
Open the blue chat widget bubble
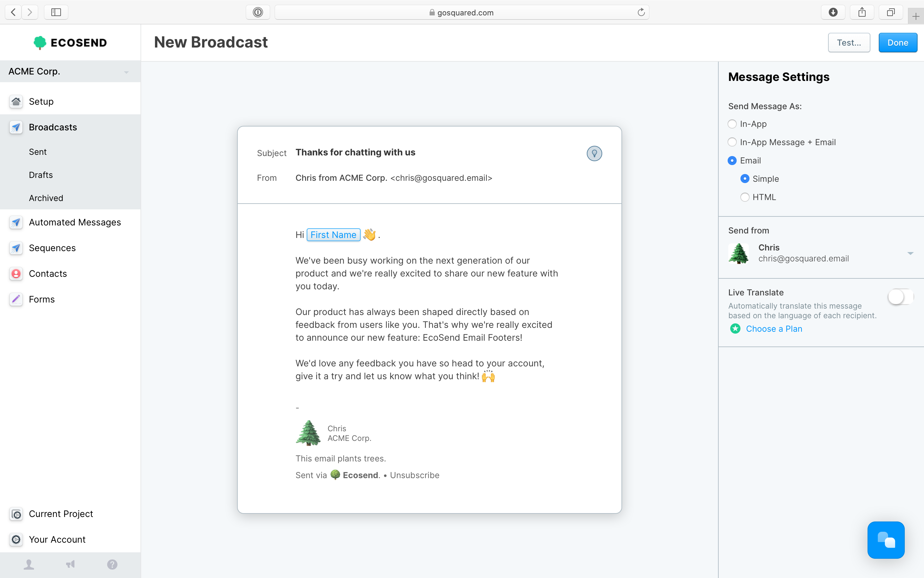[x=886, y=540]
